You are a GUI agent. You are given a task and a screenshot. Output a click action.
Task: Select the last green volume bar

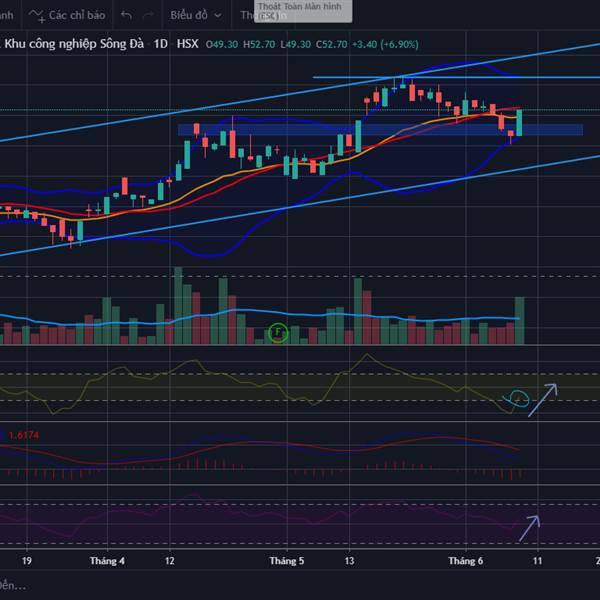coord(520,321)
